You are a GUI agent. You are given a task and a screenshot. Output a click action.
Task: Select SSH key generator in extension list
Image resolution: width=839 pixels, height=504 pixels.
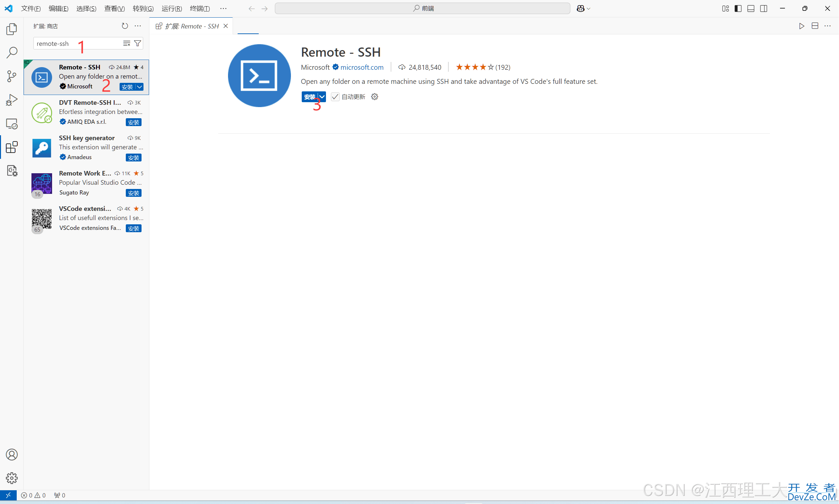pyautogui.click(x=86, y=148)
